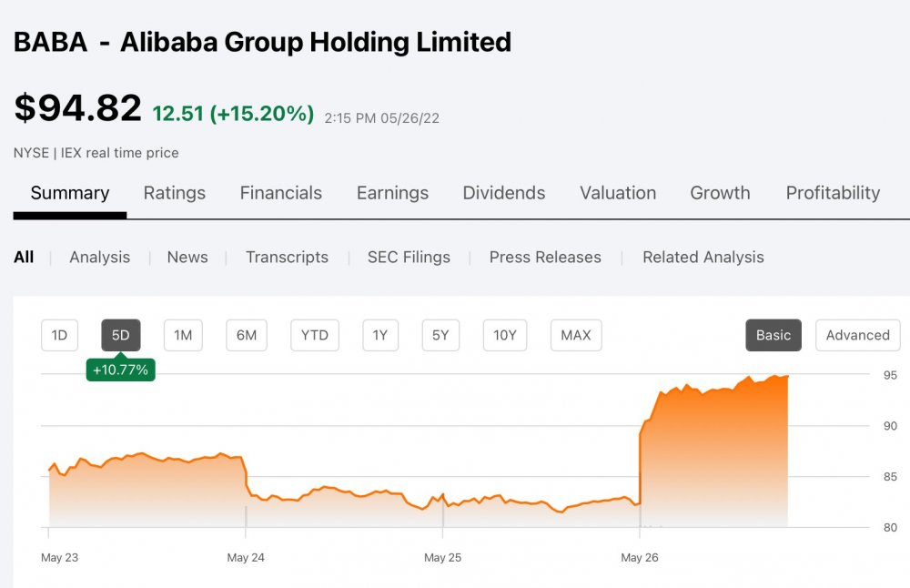This screenshot has height=588, width=910.
Task: View the Dividends tab
Action: [x=504, y=193]
